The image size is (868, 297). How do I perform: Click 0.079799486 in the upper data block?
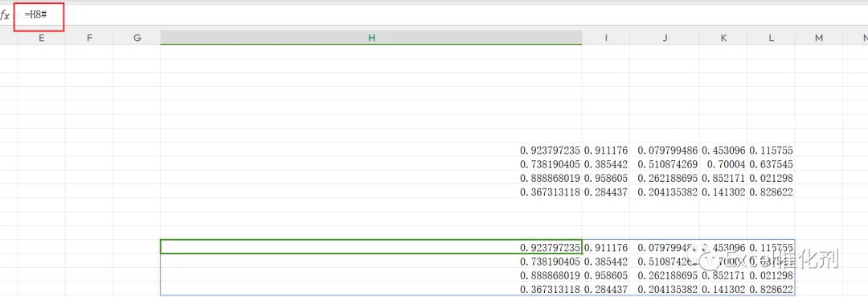pyautogui.click(x=668, y=151)
